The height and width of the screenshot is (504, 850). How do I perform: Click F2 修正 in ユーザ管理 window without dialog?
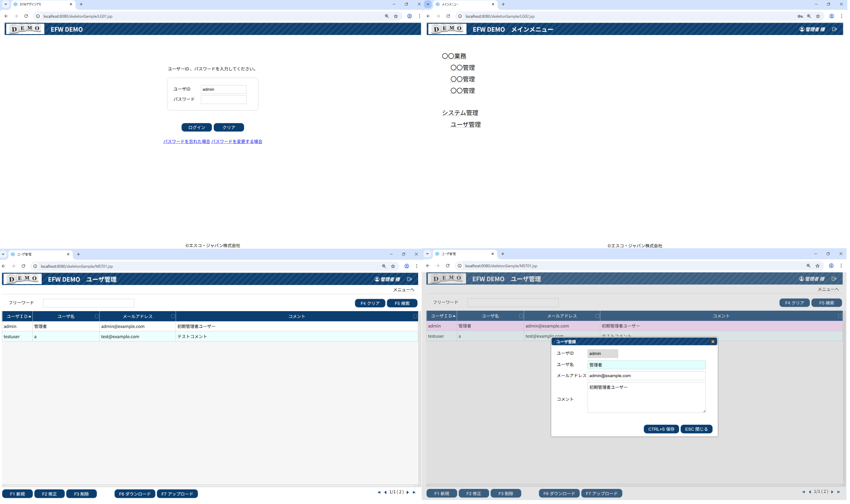[49, 494]
